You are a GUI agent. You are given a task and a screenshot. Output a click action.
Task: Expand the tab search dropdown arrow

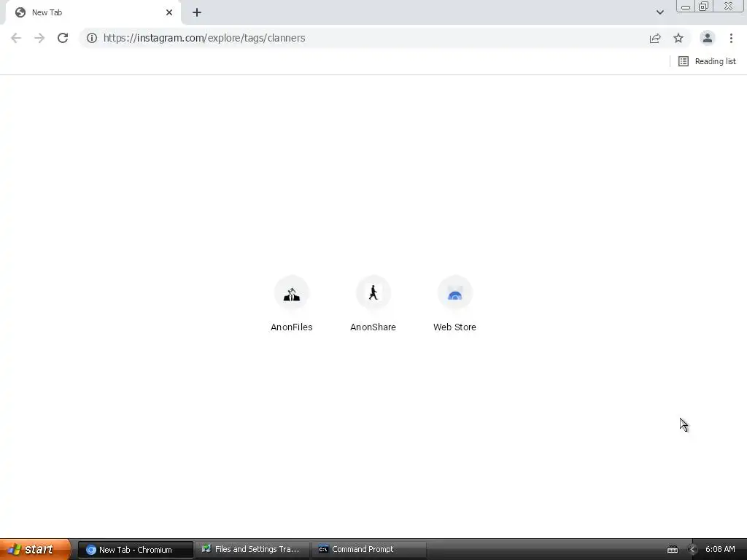[x=659, y=12]
